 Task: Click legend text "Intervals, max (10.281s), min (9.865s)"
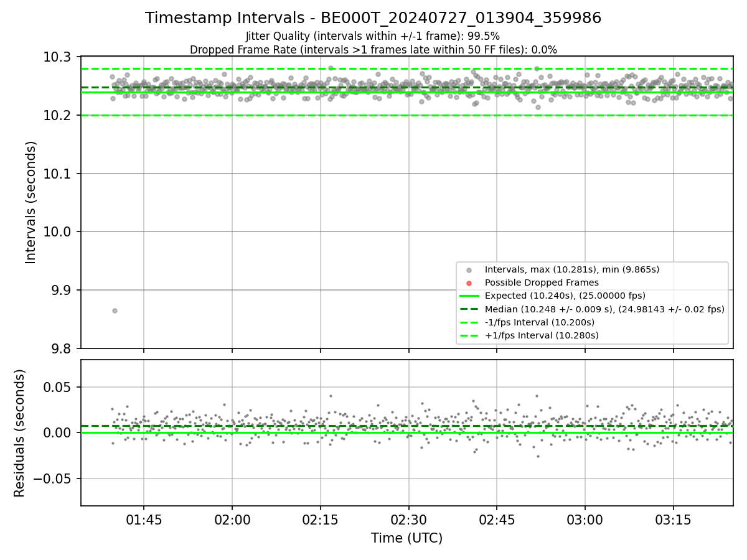tap(572, 269)
